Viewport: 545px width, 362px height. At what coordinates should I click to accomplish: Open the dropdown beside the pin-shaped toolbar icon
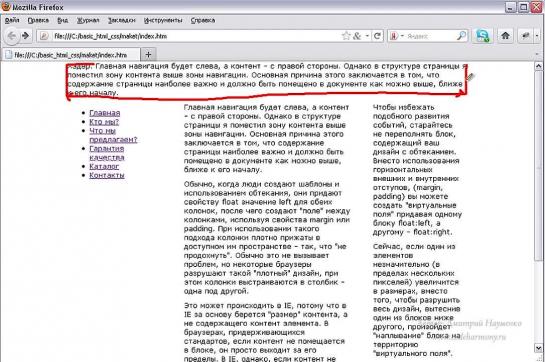point(537,36)
